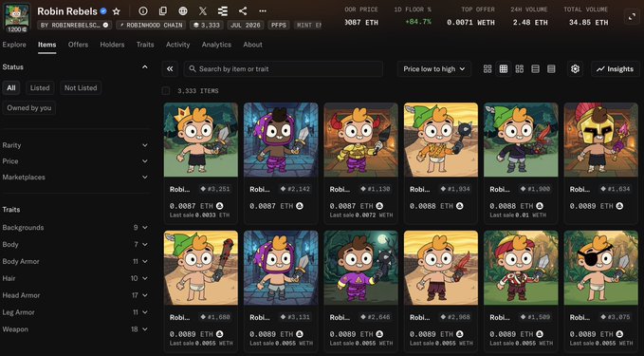Open the stacked bars icon in header
644x356 pixels.
point(223,11)
